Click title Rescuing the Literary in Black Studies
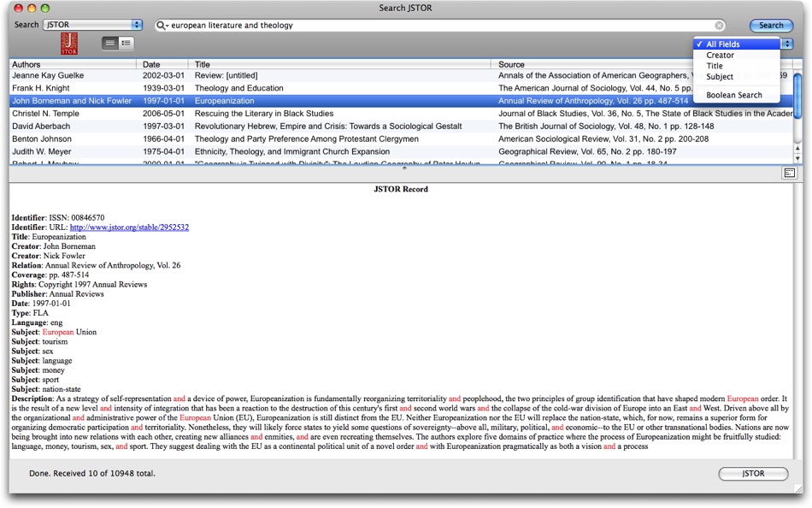This screenshot has height=508, width=812. click(264, 114)
